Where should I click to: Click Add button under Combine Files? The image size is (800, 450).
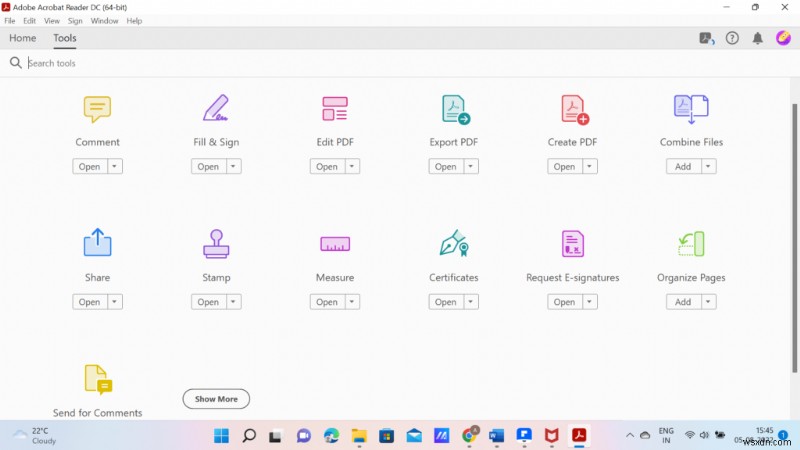pyautogui.click(x=684, y=166)
